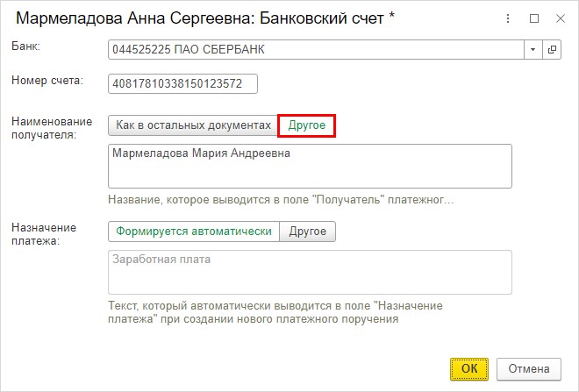Select 'Другое' for recipient name

[306, 125]
